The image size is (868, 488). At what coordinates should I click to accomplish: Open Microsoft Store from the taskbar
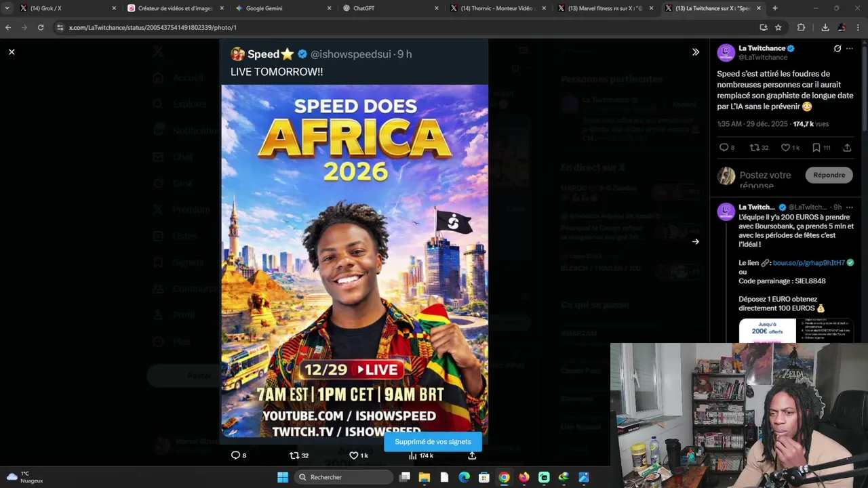pos(484,477)
